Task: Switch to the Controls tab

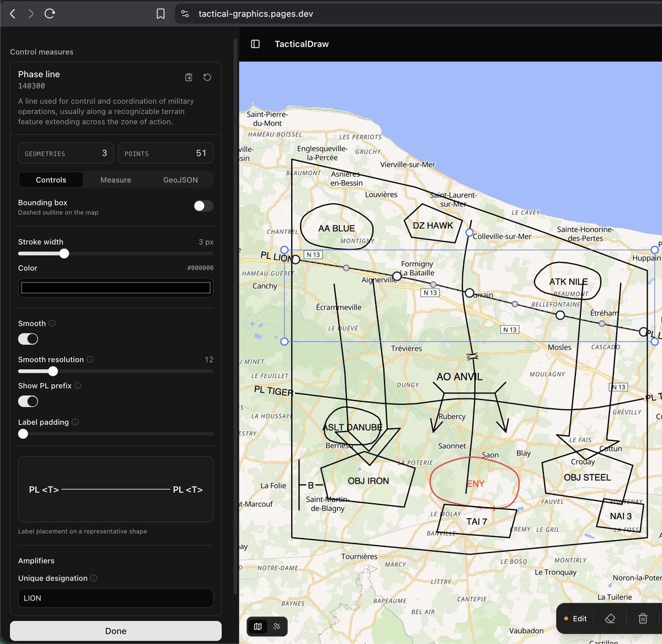Action: coord(51,180)
